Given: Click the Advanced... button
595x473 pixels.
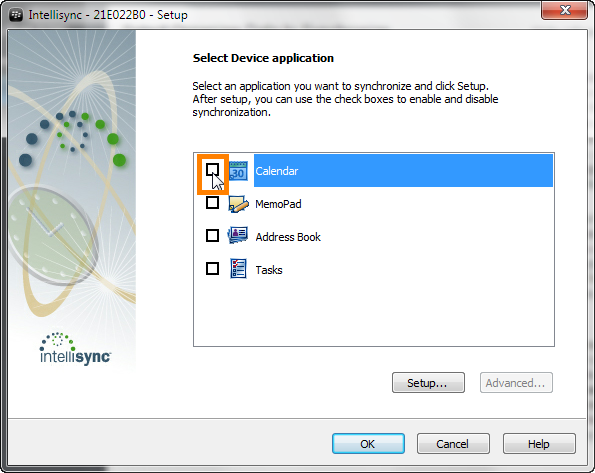Looking at the screenshot, I should click(x=516, y=383).
